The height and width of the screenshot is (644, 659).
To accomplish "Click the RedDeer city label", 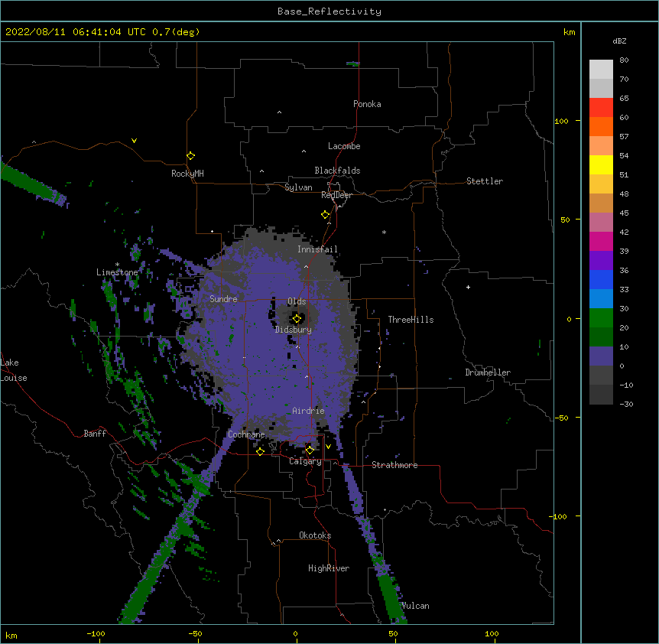I will click(336, 195).
